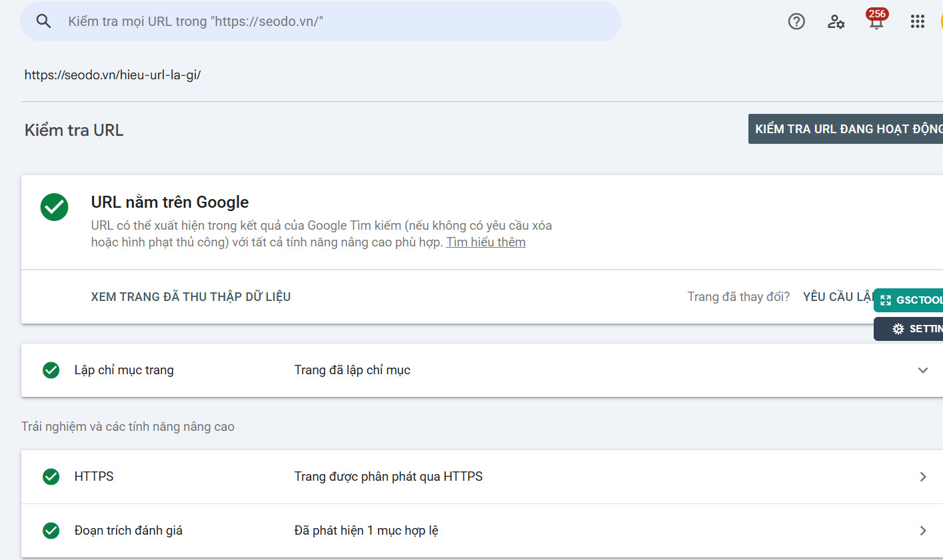Open 'Đoạn trích đánh giá' row arrow

coord(923,531)
